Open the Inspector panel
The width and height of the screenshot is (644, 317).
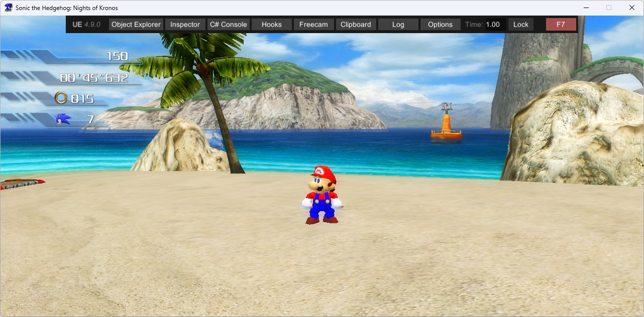[x=185, y=24]
